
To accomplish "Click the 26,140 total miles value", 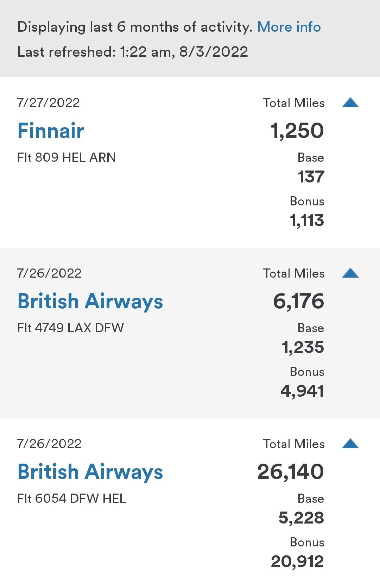I will click(x=290, y=472).
